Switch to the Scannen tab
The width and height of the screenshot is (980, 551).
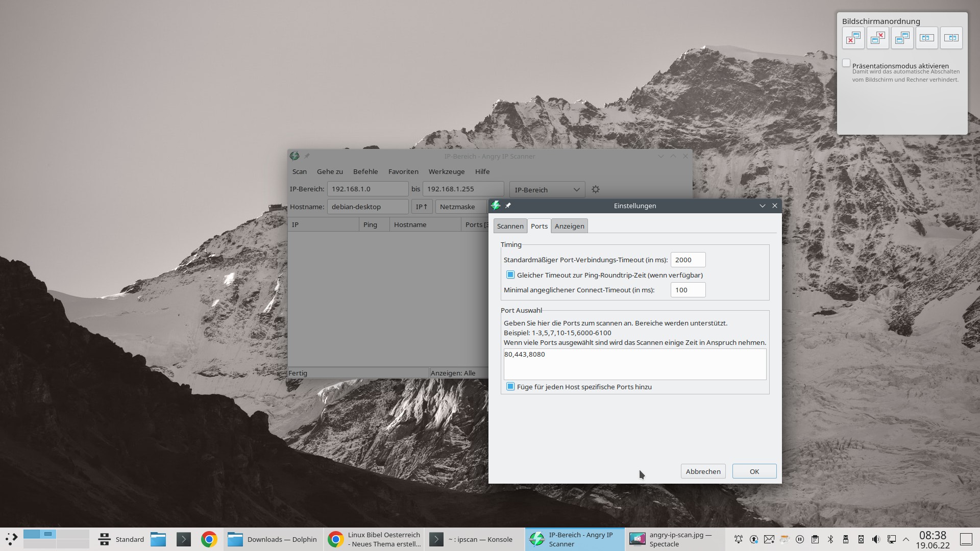(x=510, y=226)
